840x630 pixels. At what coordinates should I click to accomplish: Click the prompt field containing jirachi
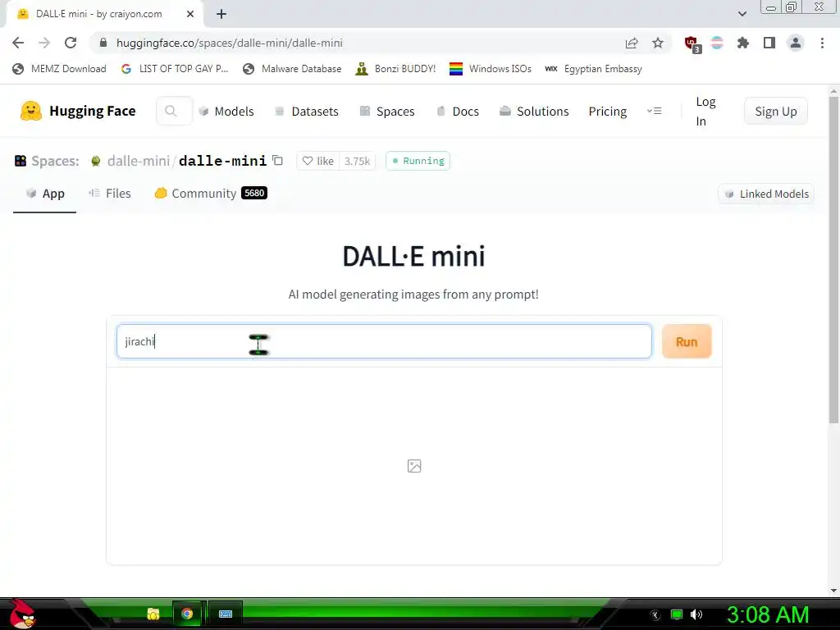[384, 341]
